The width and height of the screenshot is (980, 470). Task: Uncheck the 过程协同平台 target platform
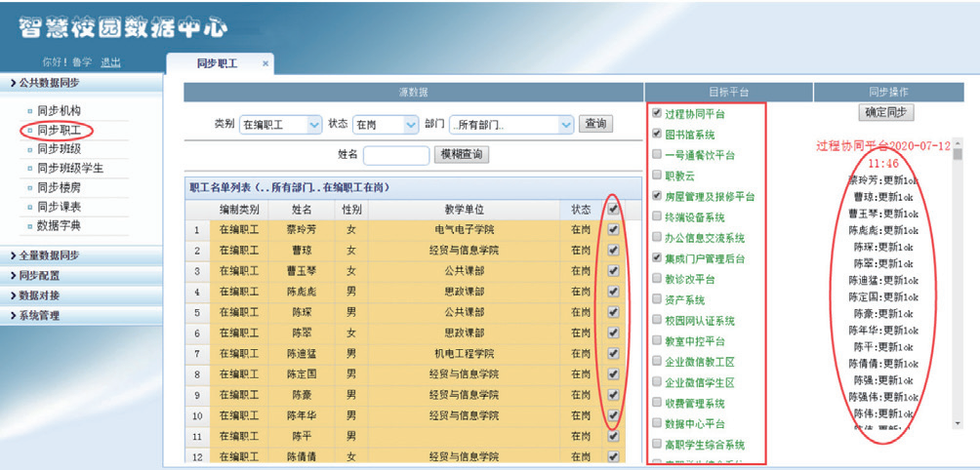(x=657, y=114)
